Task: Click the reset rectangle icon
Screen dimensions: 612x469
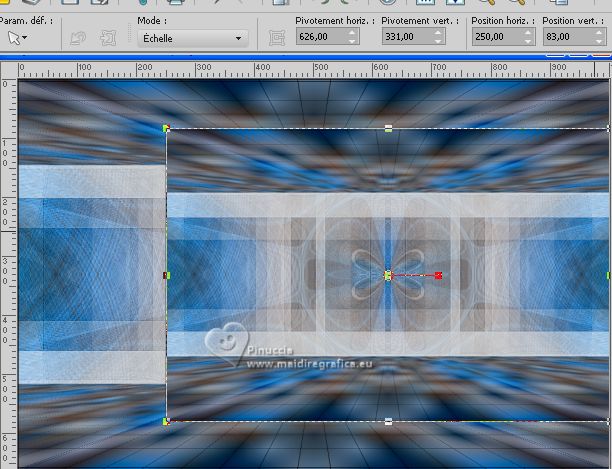Action: point(78,38)
